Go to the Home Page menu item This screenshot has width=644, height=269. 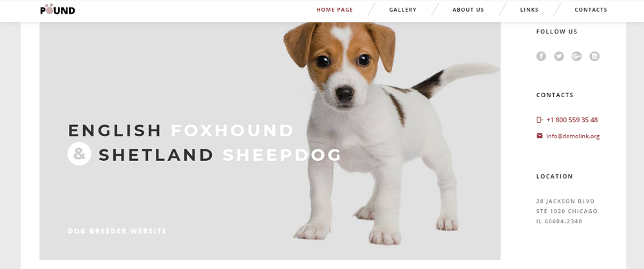click(x=334, y=10)
